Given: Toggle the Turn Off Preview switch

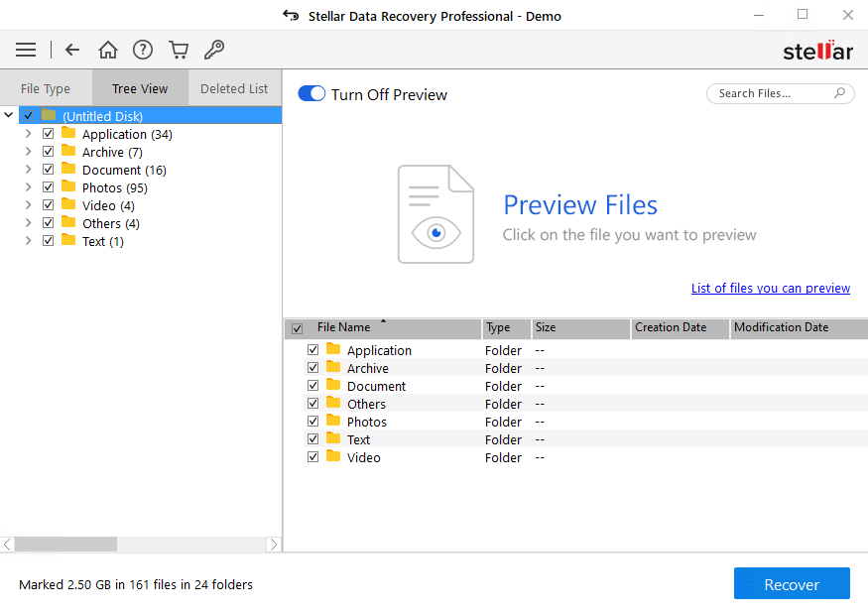Looking at the screenshot, I should (311, 93).
